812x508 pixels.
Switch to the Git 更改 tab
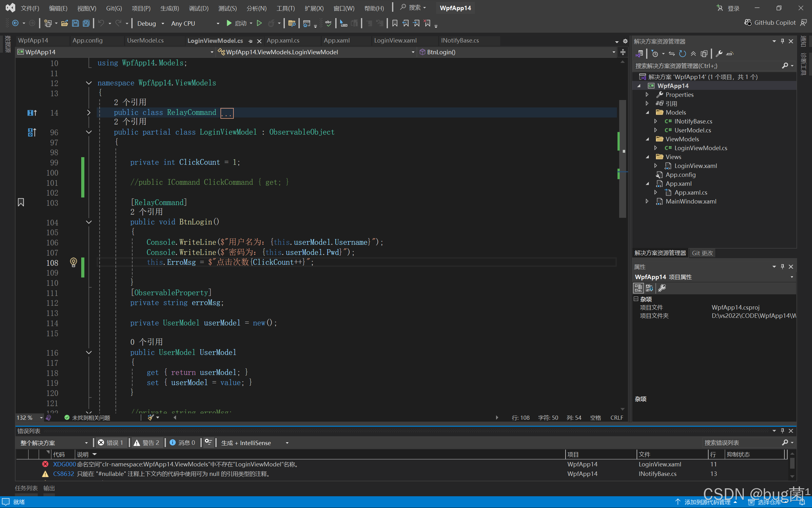[x=702, y=253]
